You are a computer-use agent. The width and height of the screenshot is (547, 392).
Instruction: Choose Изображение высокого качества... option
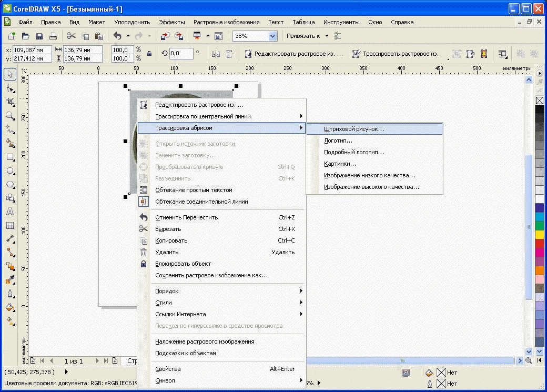pos(374,187)
